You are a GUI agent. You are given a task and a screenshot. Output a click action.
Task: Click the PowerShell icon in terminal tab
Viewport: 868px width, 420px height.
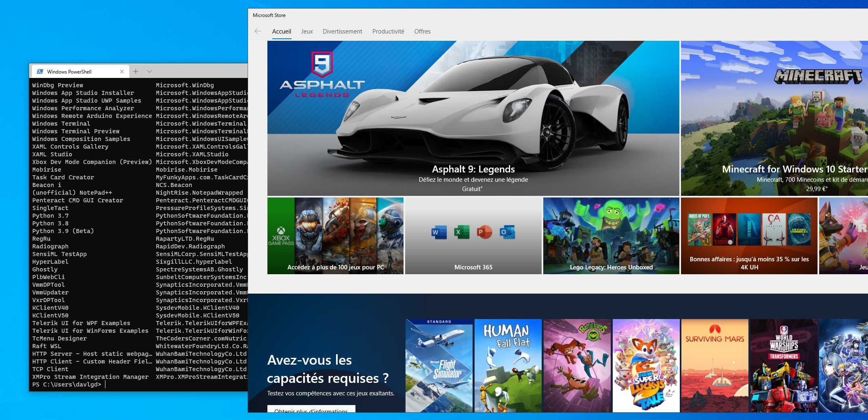(x=40, y=71)
